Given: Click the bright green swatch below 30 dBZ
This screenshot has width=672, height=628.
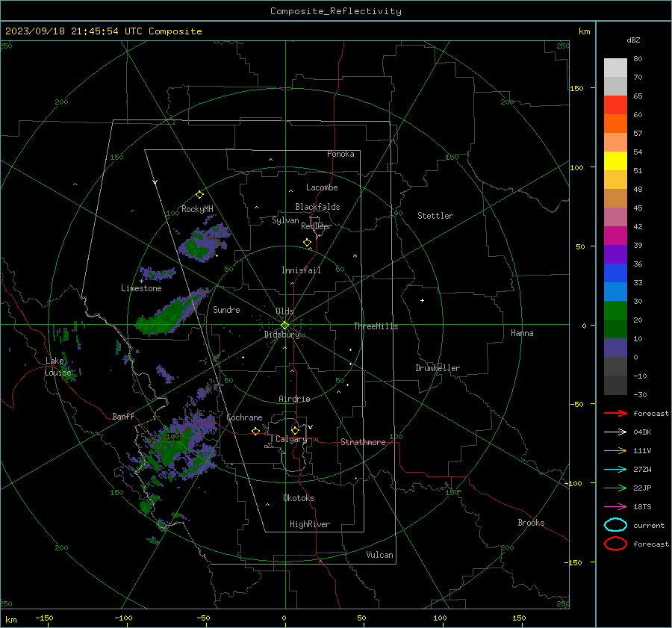Looking at the screenshot, I should tap(615, 311).
